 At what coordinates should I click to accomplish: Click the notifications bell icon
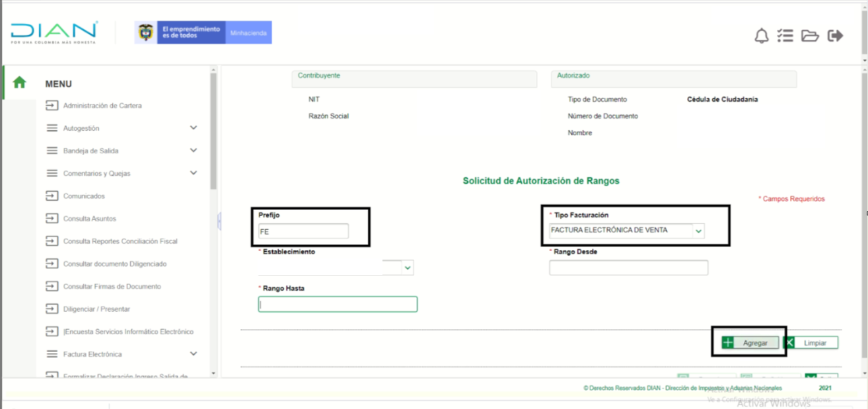[761, 36]
